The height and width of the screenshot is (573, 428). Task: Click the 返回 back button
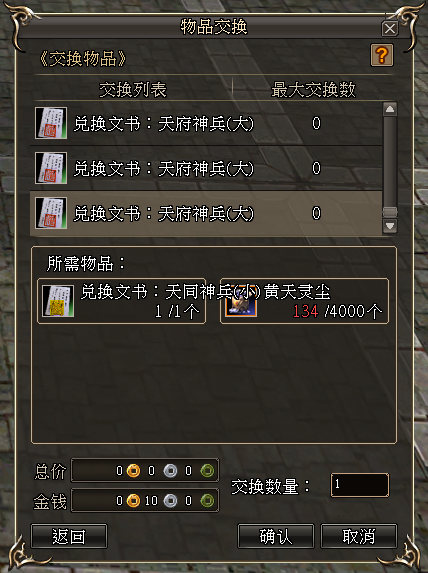[69, 536]
